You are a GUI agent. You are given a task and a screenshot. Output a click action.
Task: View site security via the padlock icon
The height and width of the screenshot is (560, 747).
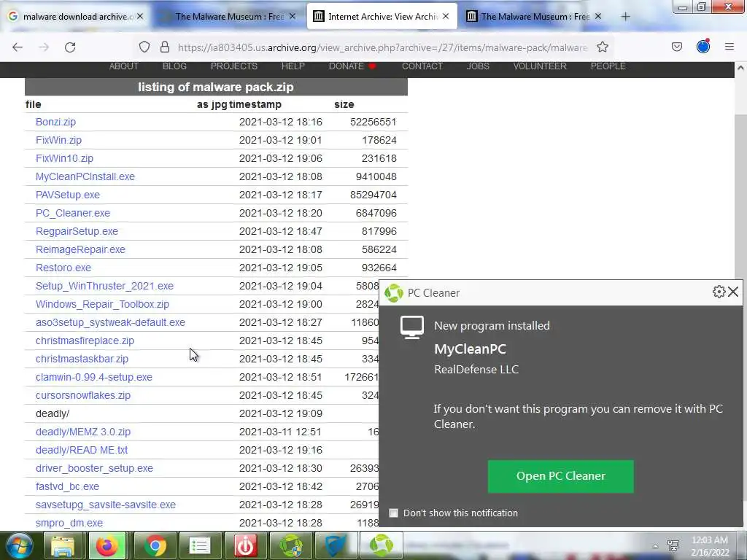165,47
